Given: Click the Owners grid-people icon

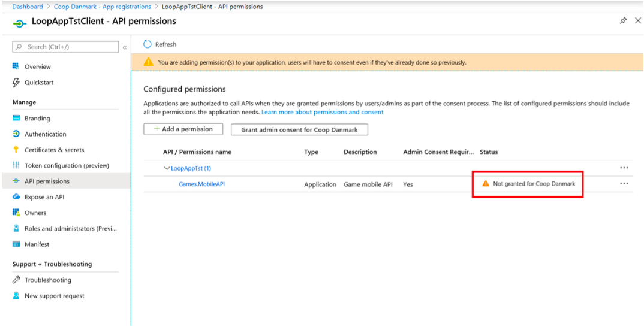Looking at the screenshot, I should coord(16,213).
